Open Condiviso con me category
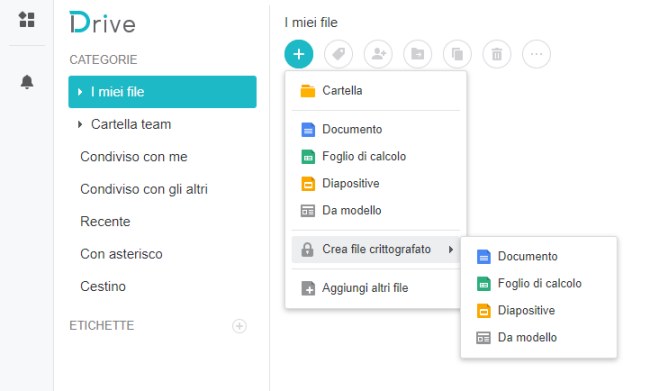The image size is (650, 391). (x=133, y=157)
